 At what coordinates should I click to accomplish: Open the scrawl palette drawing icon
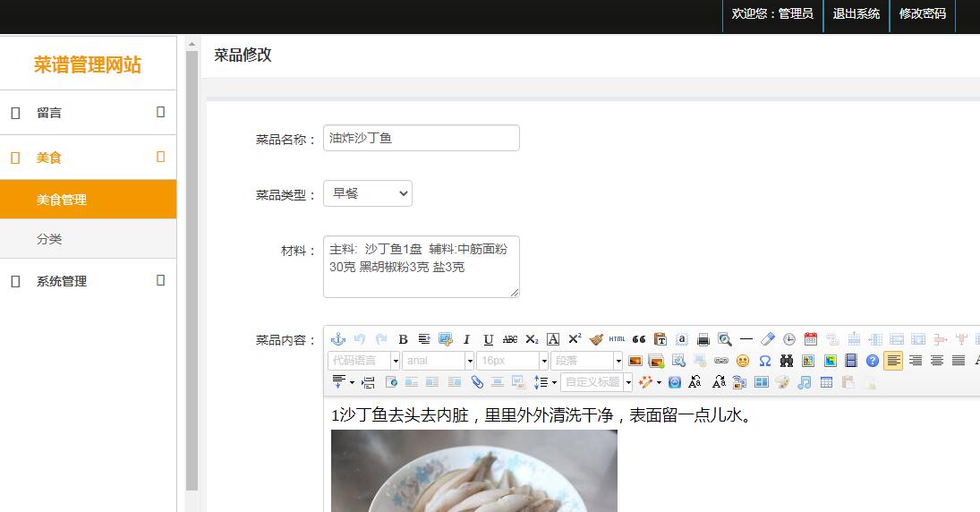(x=782, y=382)
